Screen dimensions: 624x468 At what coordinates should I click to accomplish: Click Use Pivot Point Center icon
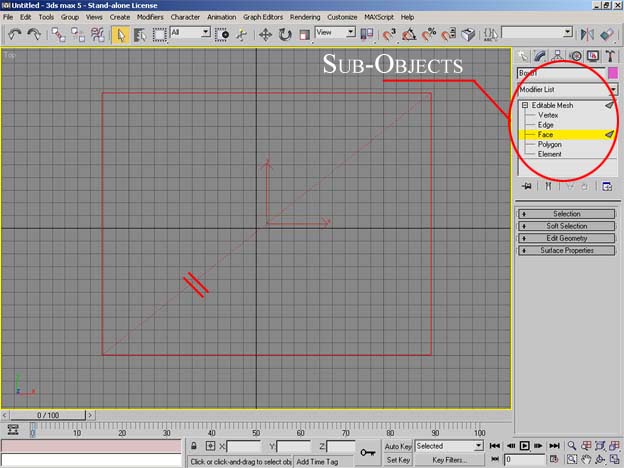(367, 34)
